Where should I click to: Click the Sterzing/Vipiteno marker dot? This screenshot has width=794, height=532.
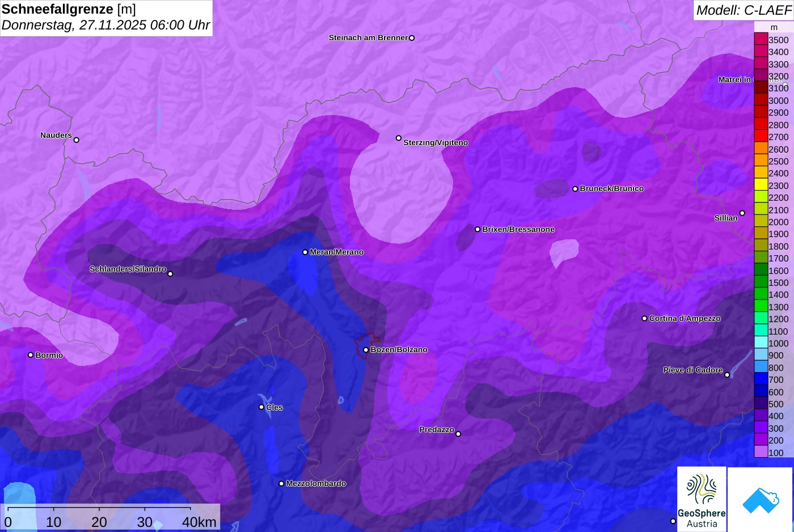pyautogui.click(x=399, y=138)
